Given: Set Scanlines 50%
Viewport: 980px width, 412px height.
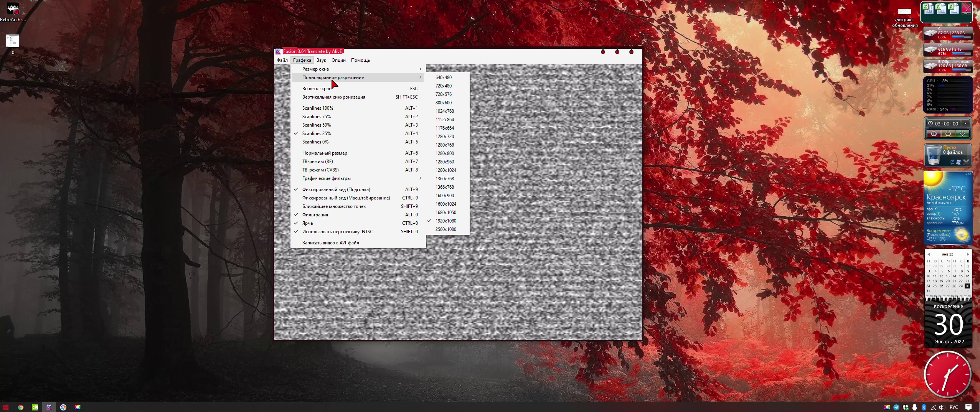Looking at the screenshot, I should click(x=358, y=125).
